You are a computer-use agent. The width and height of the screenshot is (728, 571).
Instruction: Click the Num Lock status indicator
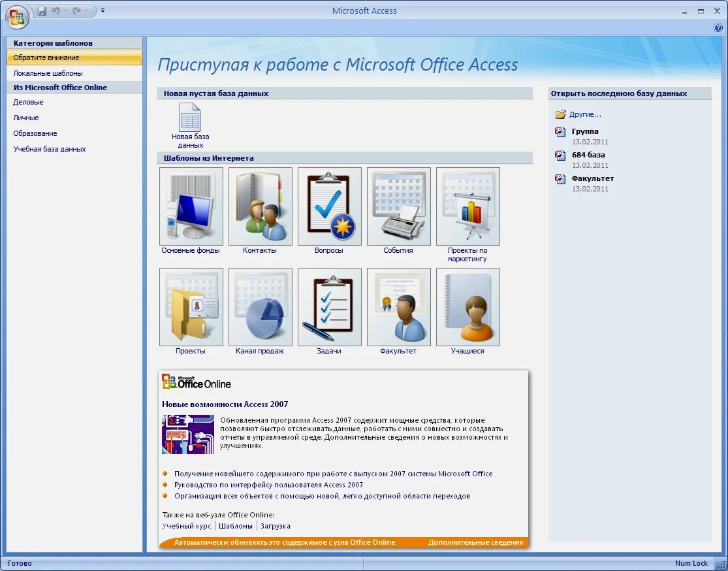point(691,563)
